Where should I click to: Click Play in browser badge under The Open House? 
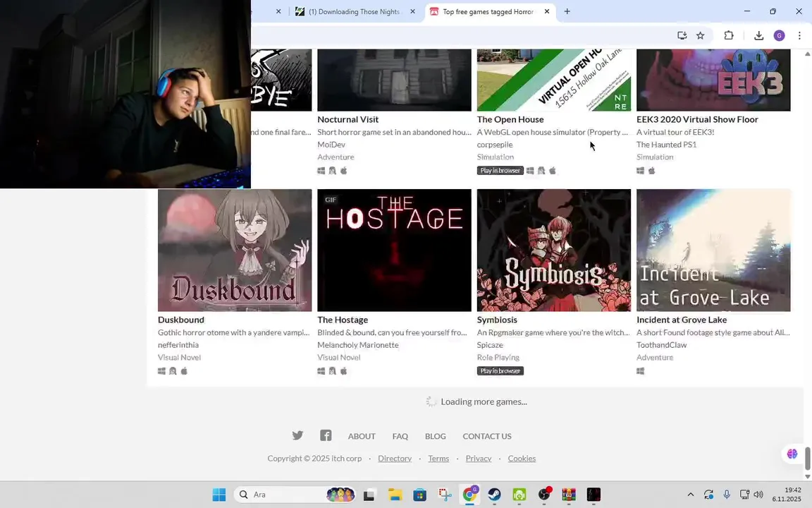[500, 171]
